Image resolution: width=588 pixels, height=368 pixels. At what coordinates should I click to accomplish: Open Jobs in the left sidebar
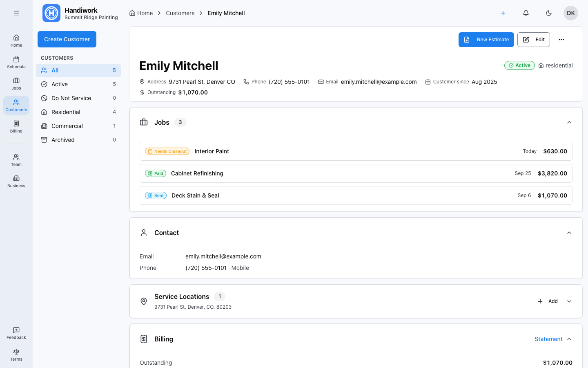pyautogui.click(x=16, y=83)
